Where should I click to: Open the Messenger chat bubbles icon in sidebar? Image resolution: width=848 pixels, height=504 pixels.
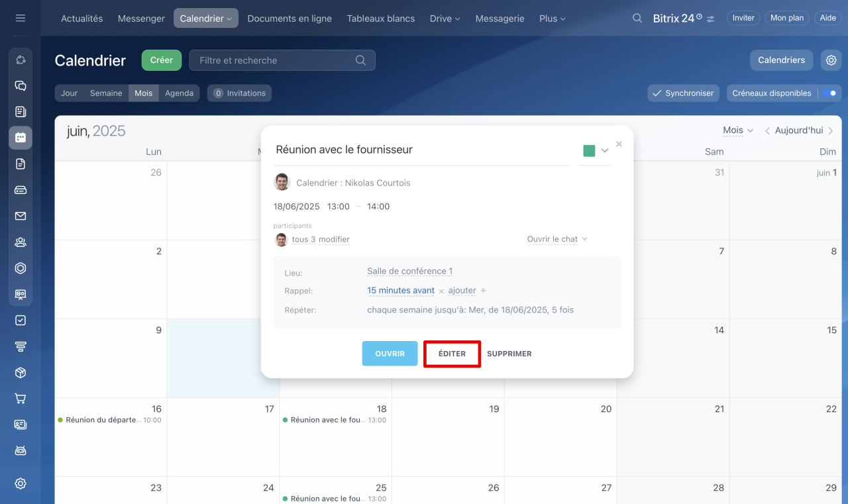21,85
